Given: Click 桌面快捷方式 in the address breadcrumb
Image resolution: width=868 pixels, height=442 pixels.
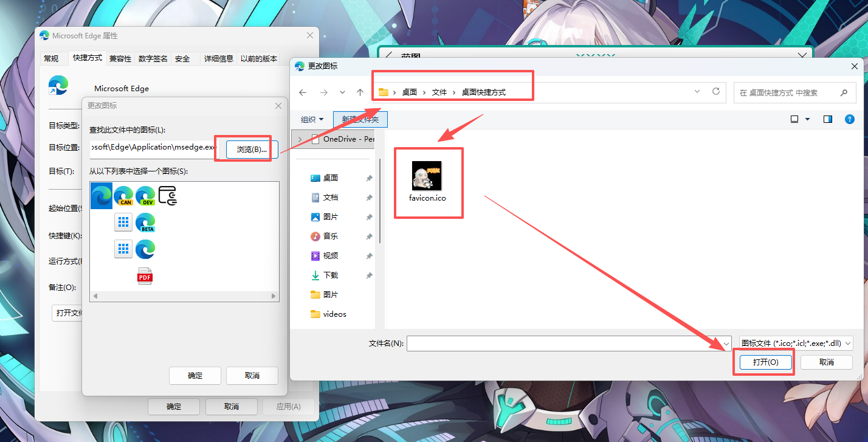Looking at the screenshot, I should click(484, 92).
